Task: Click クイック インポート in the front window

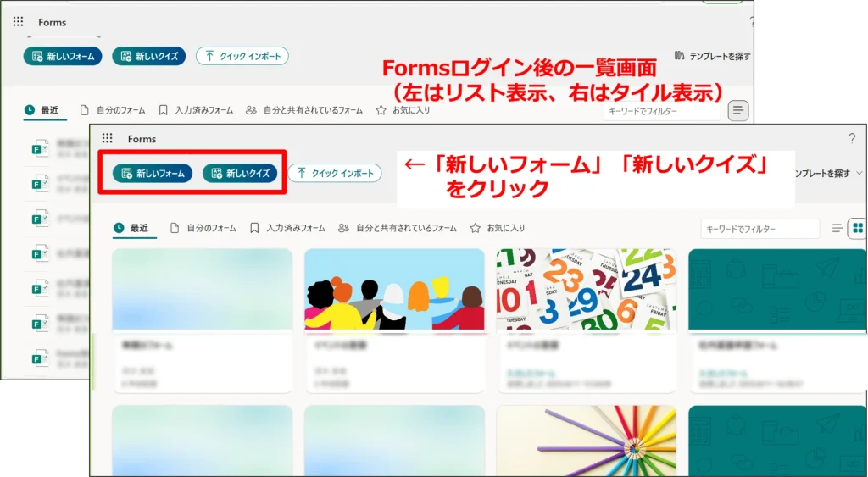Action: pos(335,173)
